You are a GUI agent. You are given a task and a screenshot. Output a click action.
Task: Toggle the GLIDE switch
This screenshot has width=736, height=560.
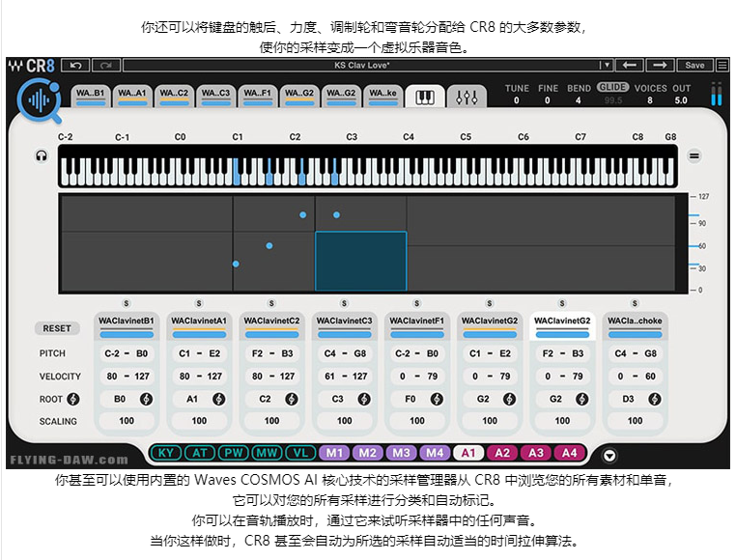[612, 87]
